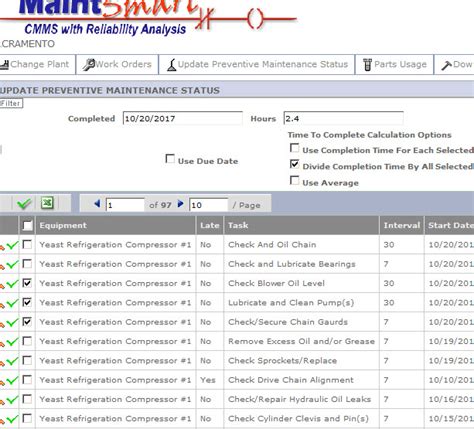The image size is (474, 429).
Task: Expand the Filter panel button
Action: pos(11,103)
